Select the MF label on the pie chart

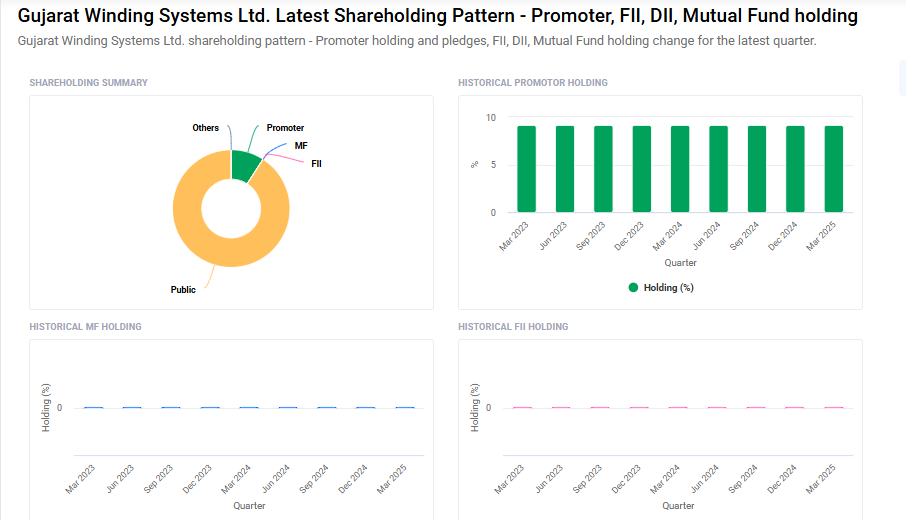point(300,146)
